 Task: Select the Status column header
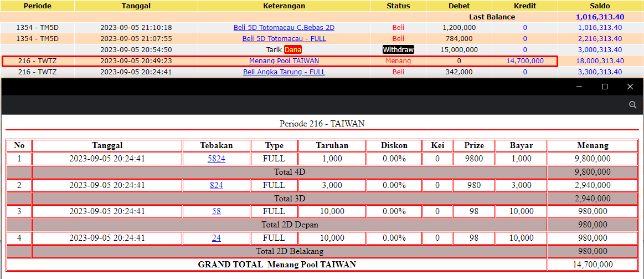[398, 6]
